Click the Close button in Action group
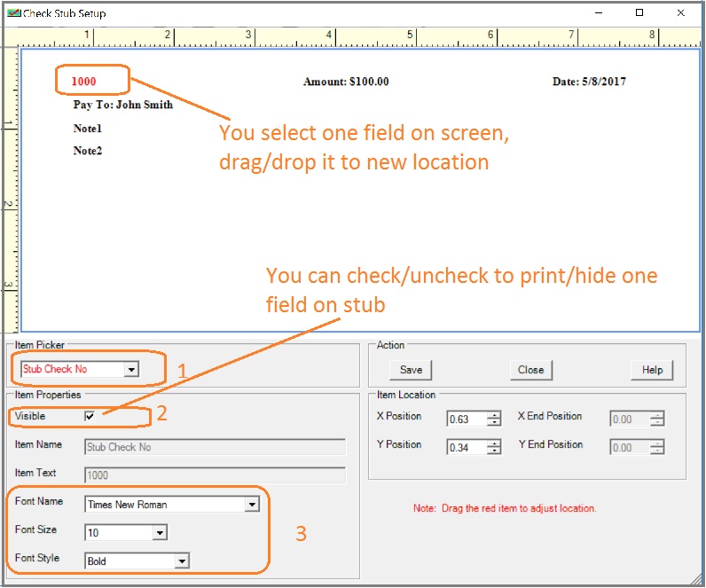The width and height of the screenshot is (706, 588). (530, 370)
